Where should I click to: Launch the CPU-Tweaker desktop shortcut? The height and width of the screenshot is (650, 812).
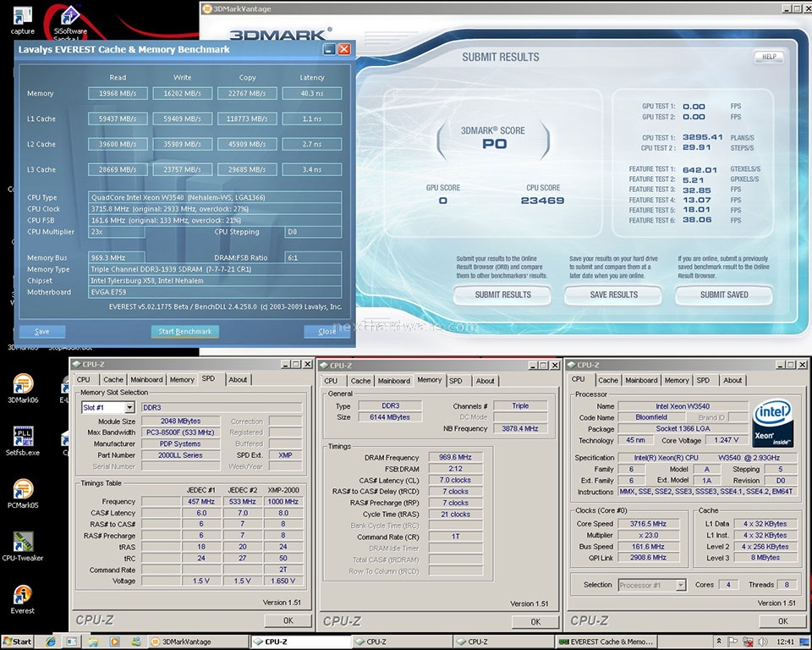click(23, 547)
